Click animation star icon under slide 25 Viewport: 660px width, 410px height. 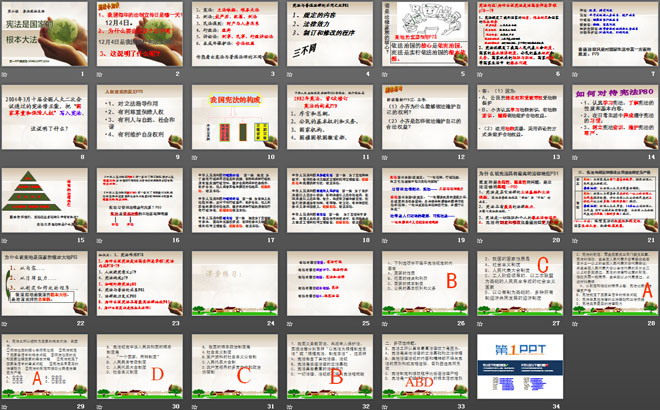[x=290, y=324]
